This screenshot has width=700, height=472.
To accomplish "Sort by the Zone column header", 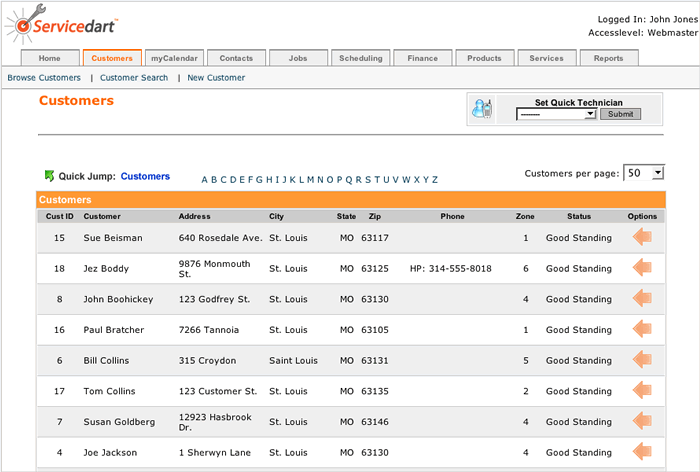I will point(525,216).
